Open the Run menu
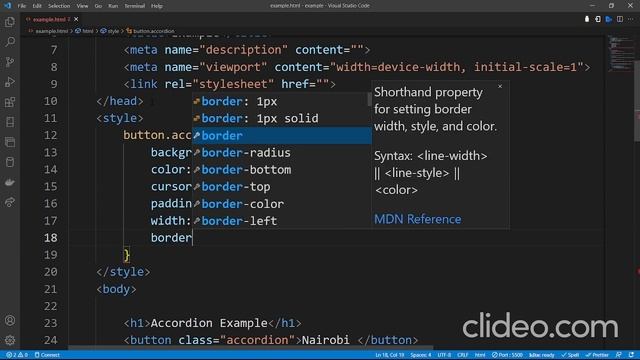The width and height of the screenshot is (640, 360). [113, 6]
